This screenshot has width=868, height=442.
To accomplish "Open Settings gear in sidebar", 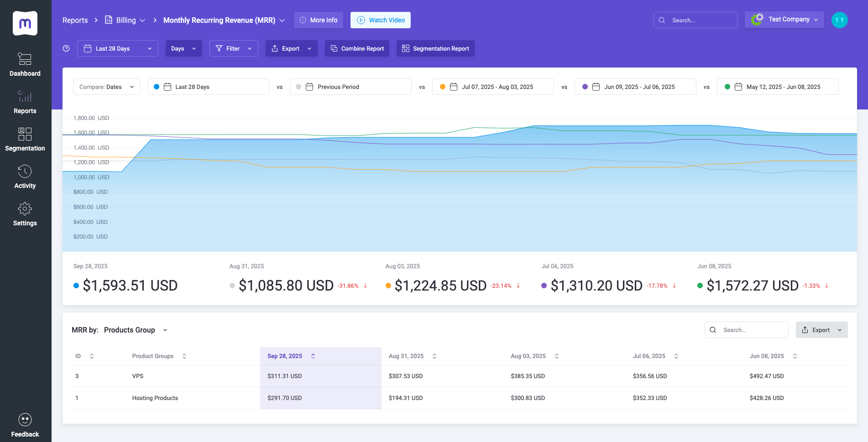I will 25,209.
